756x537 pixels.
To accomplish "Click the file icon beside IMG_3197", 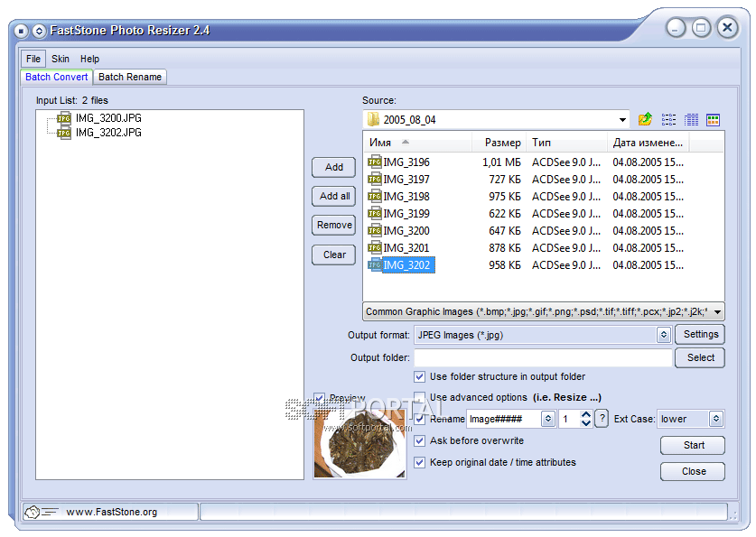I will [375, 180].
